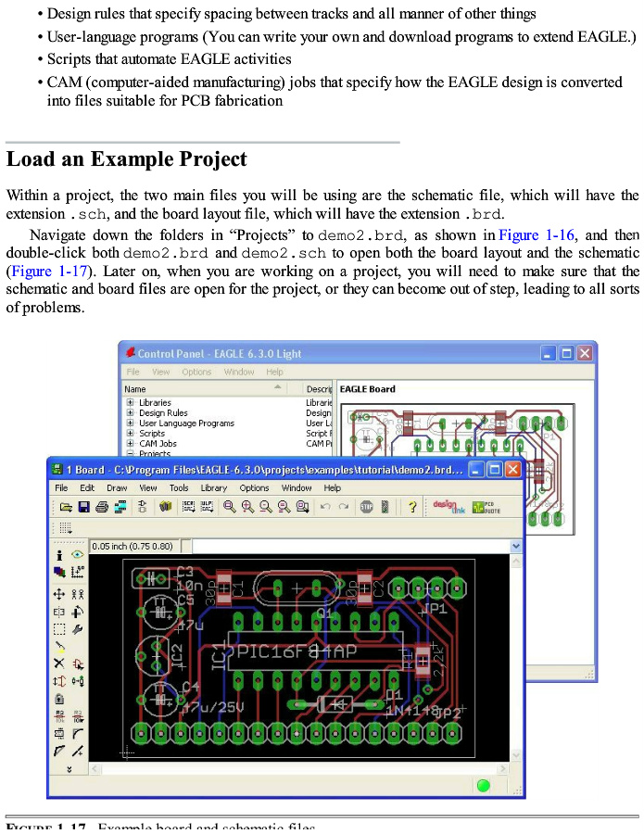Image resolution: width=644 pixels, height=834 pixels.
Task: Select the Delete tool (X icon)
Action: pos(59,663)
